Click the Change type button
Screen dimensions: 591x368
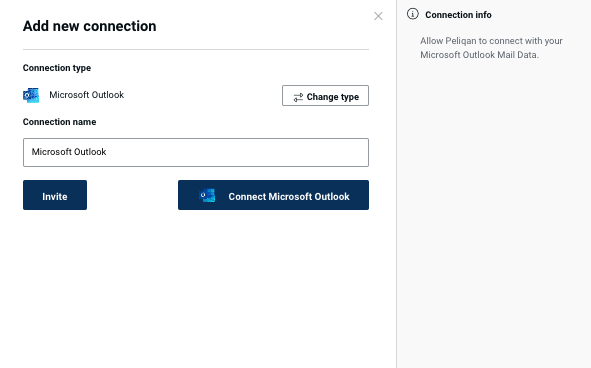[325, 96]
